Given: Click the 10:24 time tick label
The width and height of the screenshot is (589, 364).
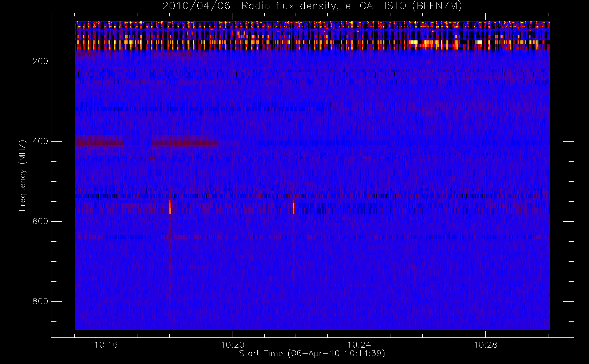Looking at the screenshot, I should [x=359, y=345].
